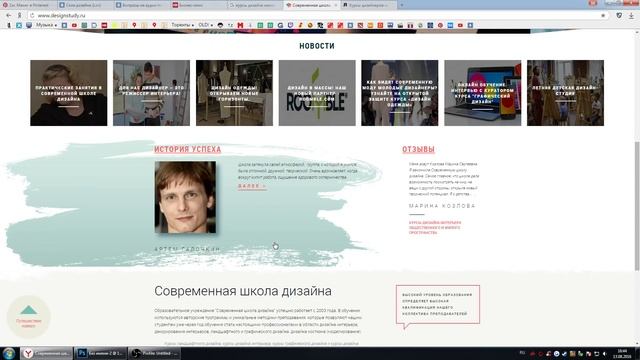Open the first red map pin bookmark
640x360 pixels.
134,25
